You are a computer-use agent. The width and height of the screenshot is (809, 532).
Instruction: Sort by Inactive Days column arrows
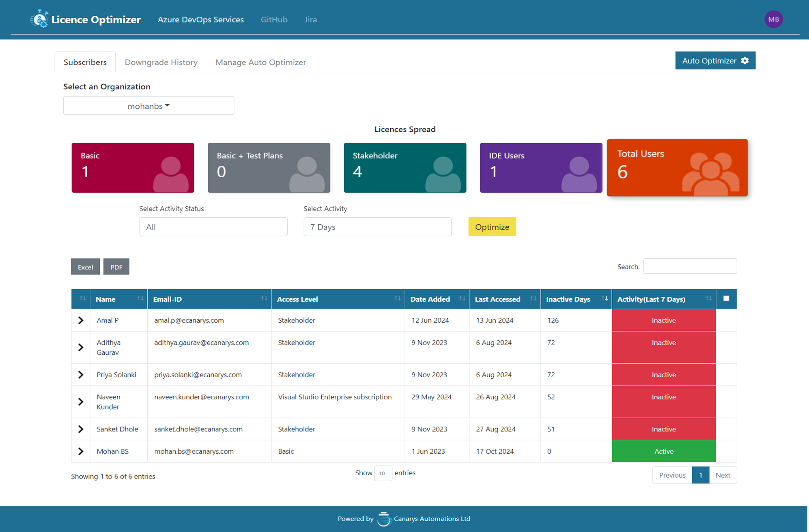(x=605, y=298)
